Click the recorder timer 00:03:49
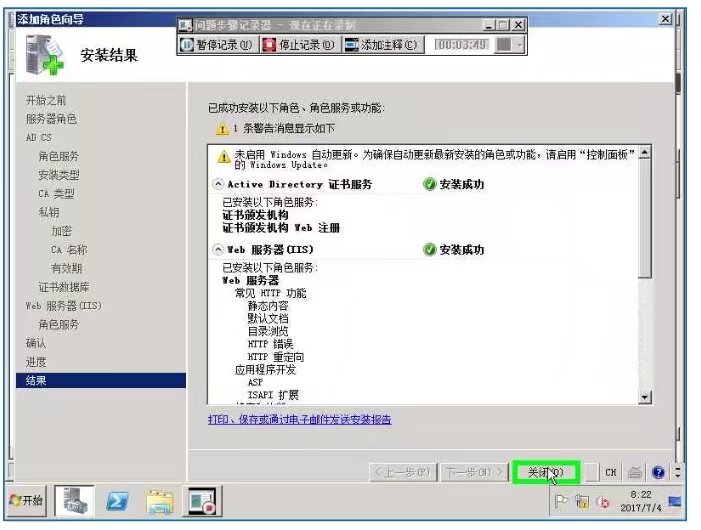The height and width of the screenshot is (530, 701). 463,45
